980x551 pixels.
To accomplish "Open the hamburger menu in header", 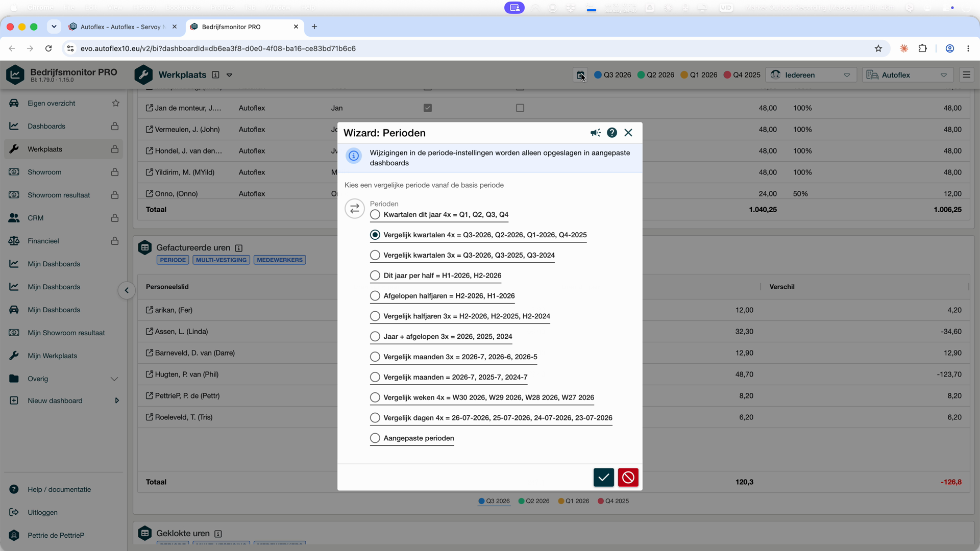I will point(966,75).
